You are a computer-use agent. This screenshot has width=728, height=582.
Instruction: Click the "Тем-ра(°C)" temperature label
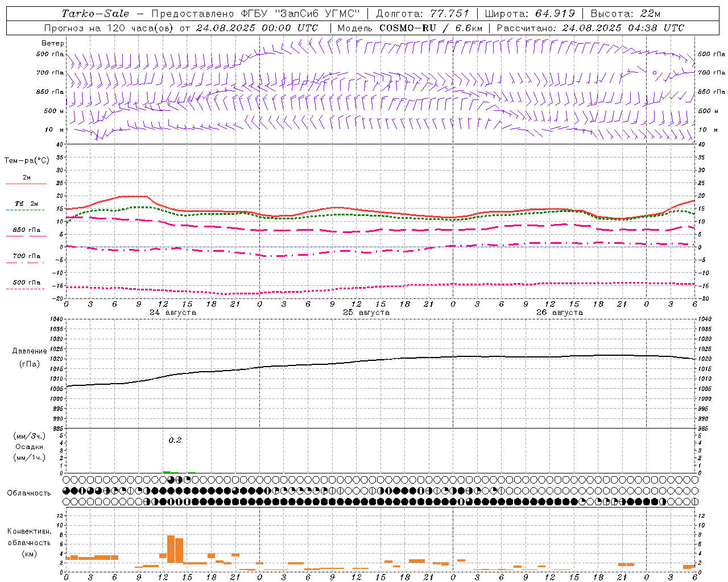(27, 161)
